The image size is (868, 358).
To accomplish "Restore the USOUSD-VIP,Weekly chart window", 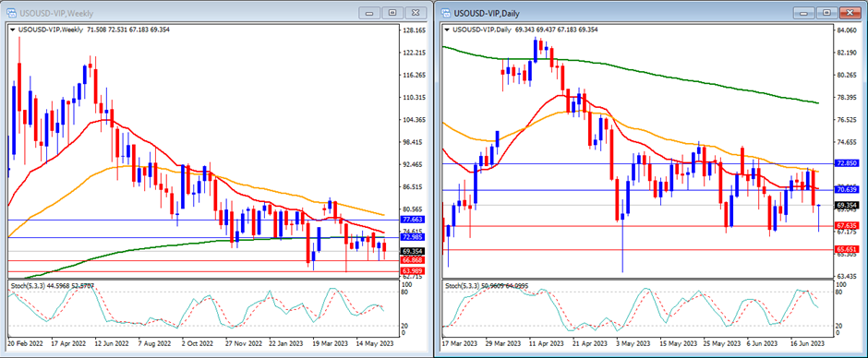I will [393, 13].
